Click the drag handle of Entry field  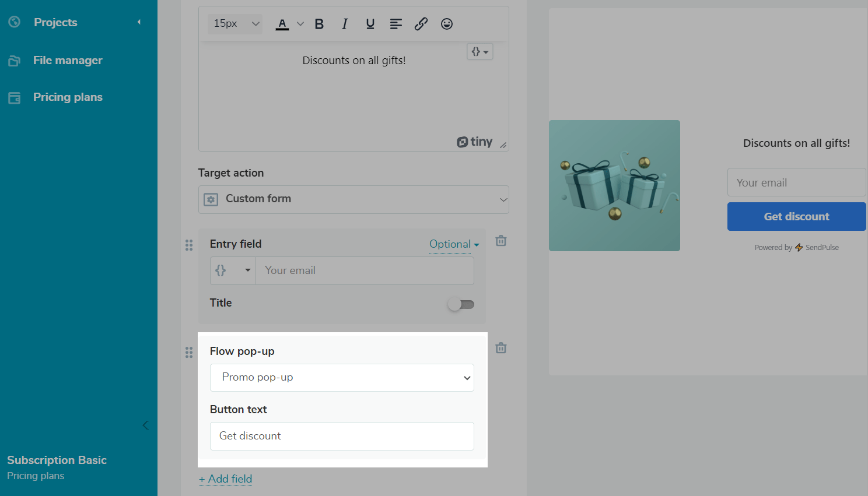click(189, 245)
